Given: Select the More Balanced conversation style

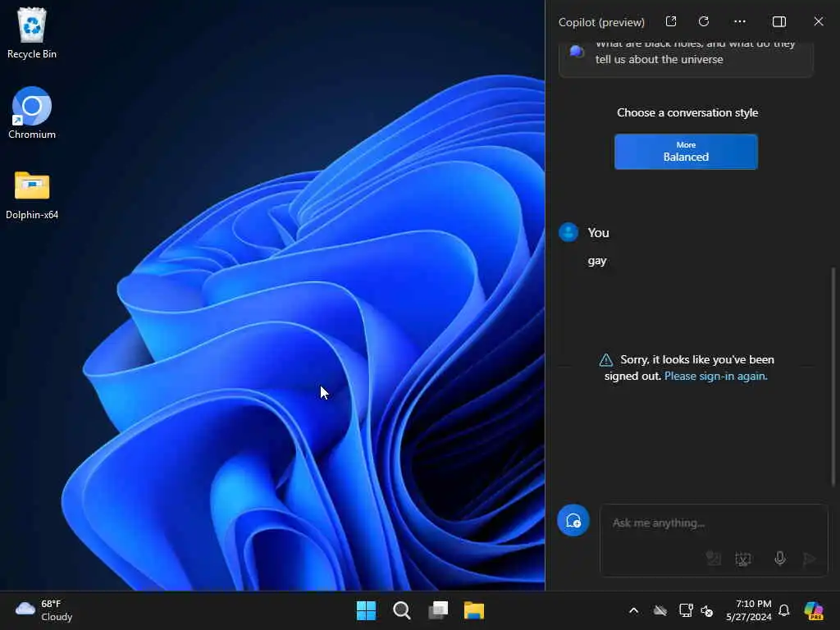Looking at the screenshot, I should tap(686, 152).
